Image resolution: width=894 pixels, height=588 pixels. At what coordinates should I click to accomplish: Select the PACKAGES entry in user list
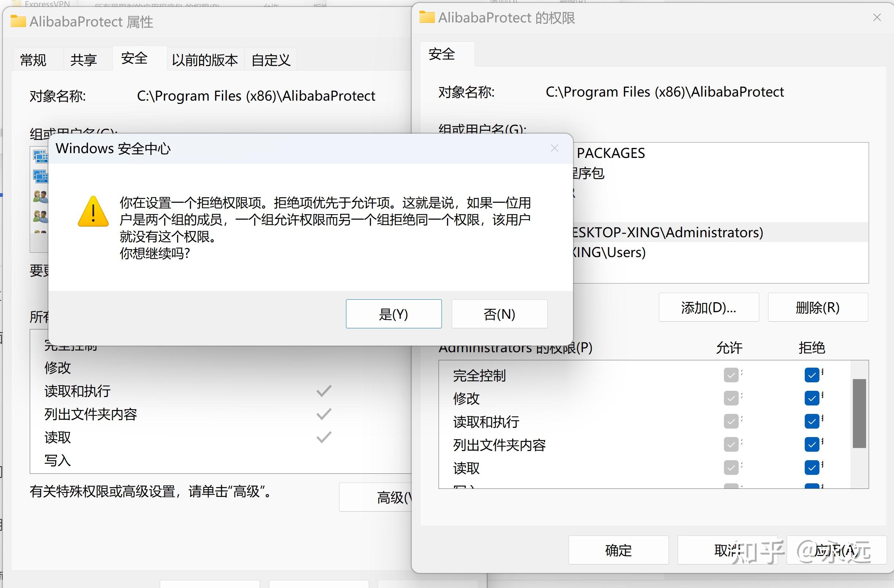point(721,153)
